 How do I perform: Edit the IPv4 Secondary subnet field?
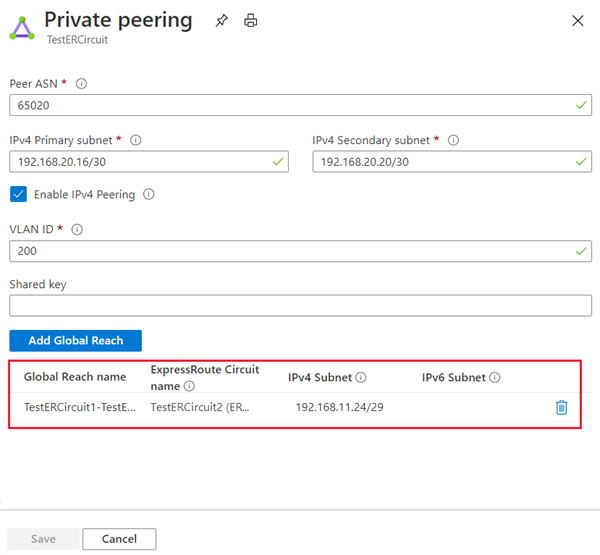[452, 162]
